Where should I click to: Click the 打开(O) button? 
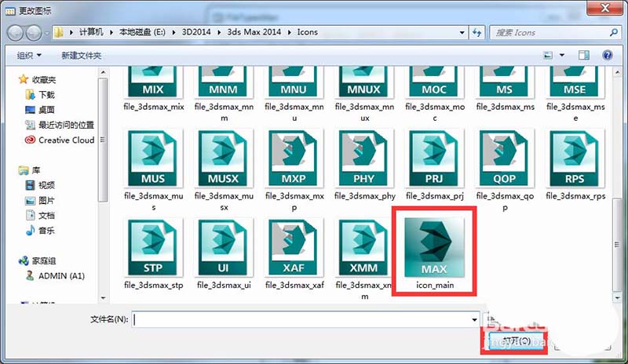(x=517, y=341)
